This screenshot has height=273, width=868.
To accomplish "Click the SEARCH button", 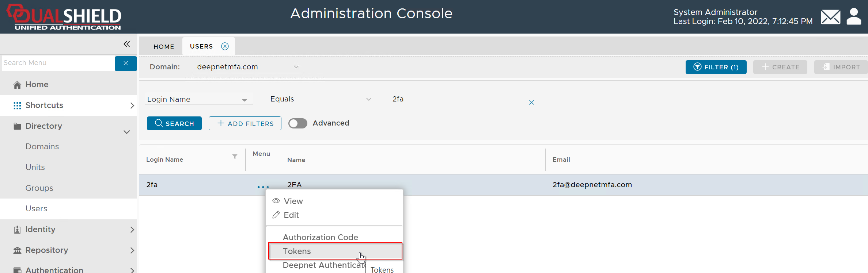I will point(174,124).
